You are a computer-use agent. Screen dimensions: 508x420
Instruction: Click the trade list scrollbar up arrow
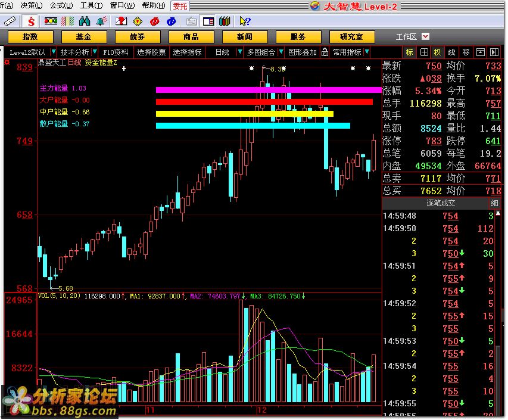point(498,213)
